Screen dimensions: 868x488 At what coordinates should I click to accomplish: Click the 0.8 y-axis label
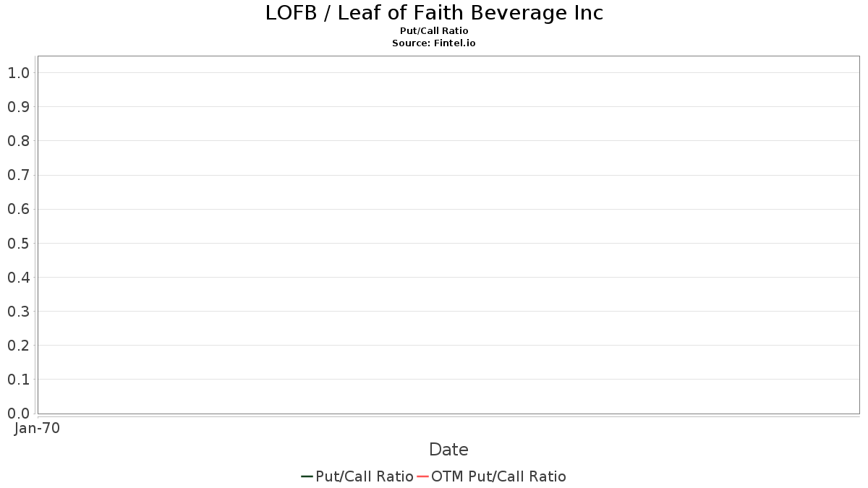(18, 141)
